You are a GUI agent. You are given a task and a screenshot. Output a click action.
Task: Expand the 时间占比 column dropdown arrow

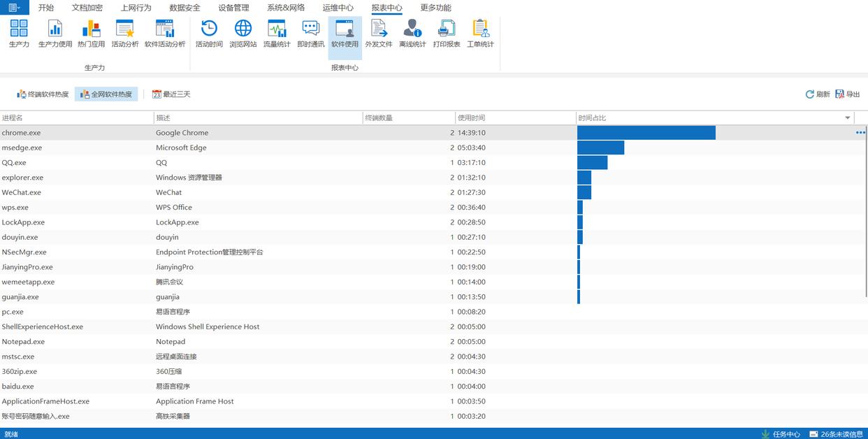(848, 118)
